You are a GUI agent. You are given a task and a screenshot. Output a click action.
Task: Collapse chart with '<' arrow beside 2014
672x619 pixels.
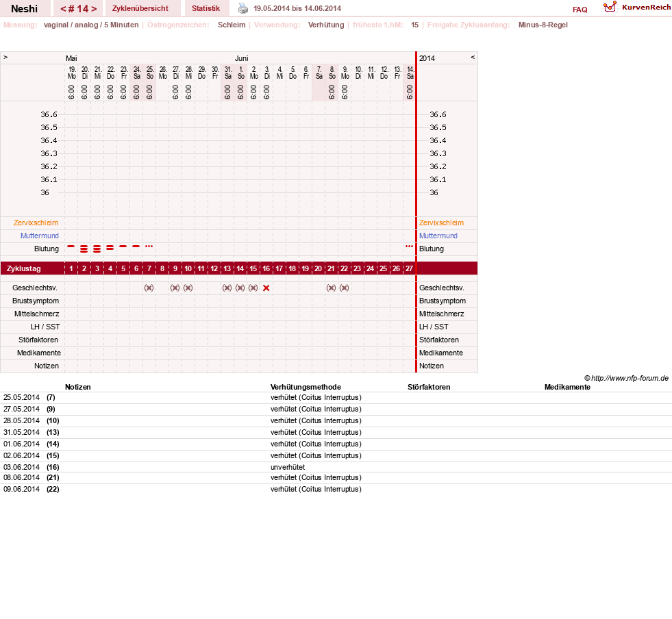[x=473, y=57]
